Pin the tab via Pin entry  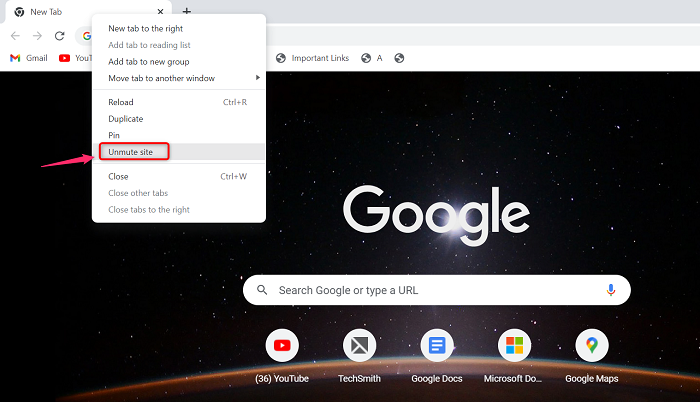179,135
